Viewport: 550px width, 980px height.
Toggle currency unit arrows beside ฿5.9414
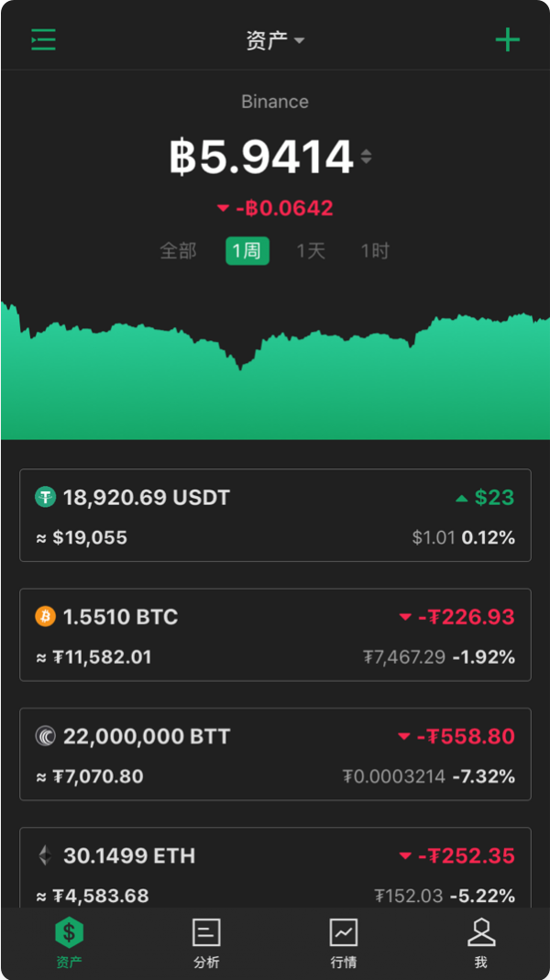367,156
